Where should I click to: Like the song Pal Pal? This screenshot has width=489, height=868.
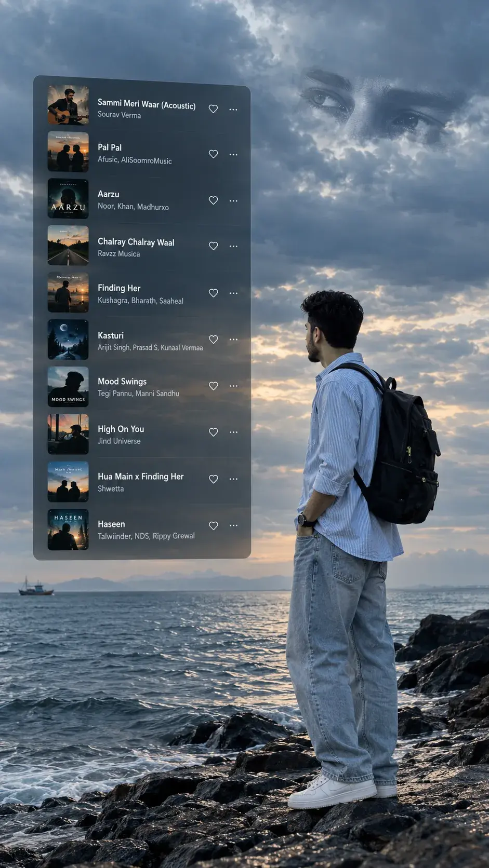[x=213, y=154]
